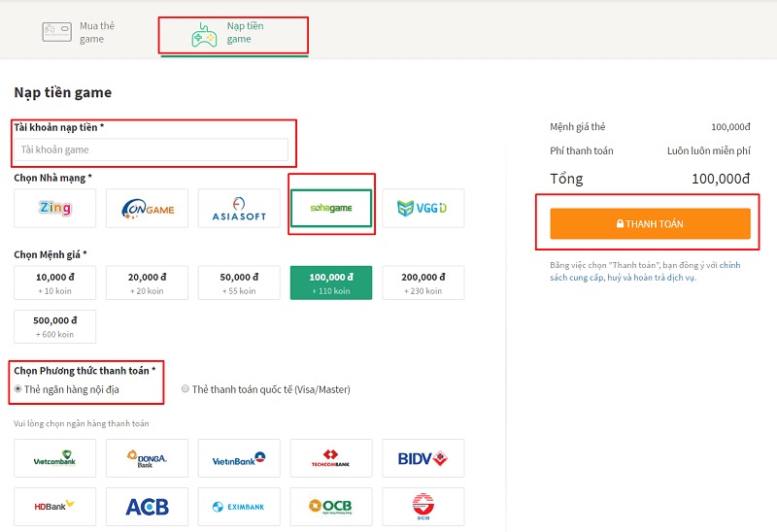Open the 'Nạp tiền game' tab
Screen dimensions: 777x532
tap(233, 32)
